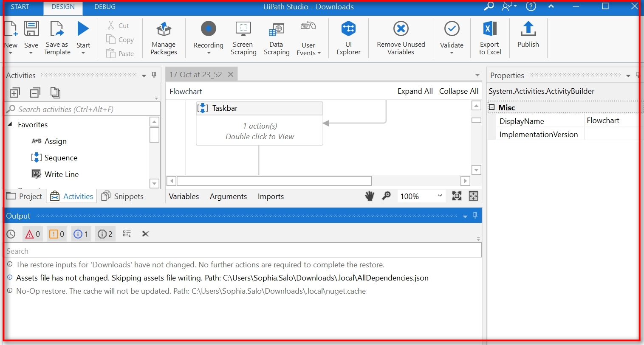Toggle the warnings filter in the Output panel
This screenshot has width=644, height=345.
click(x=56, y=234)
